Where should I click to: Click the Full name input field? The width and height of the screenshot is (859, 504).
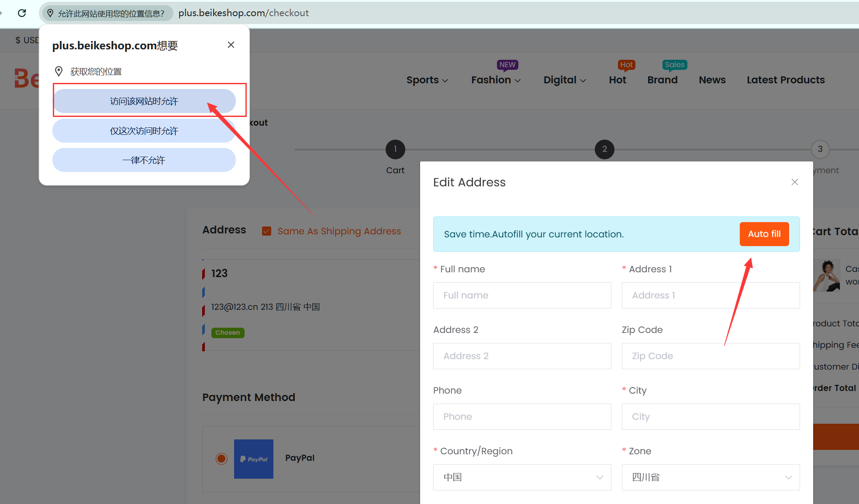click(522, 295)
